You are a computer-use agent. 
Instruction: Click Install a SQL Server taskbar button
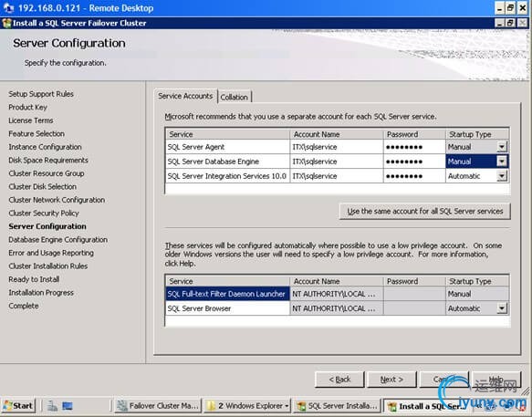426,406
